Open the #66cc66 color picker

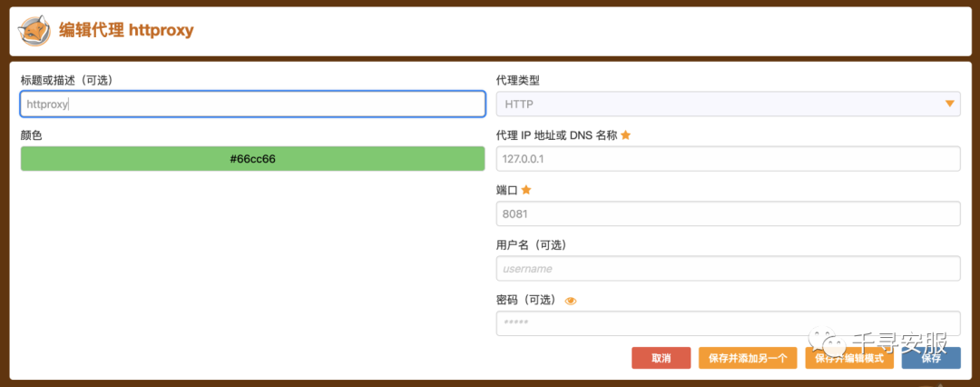click(252, 158)
